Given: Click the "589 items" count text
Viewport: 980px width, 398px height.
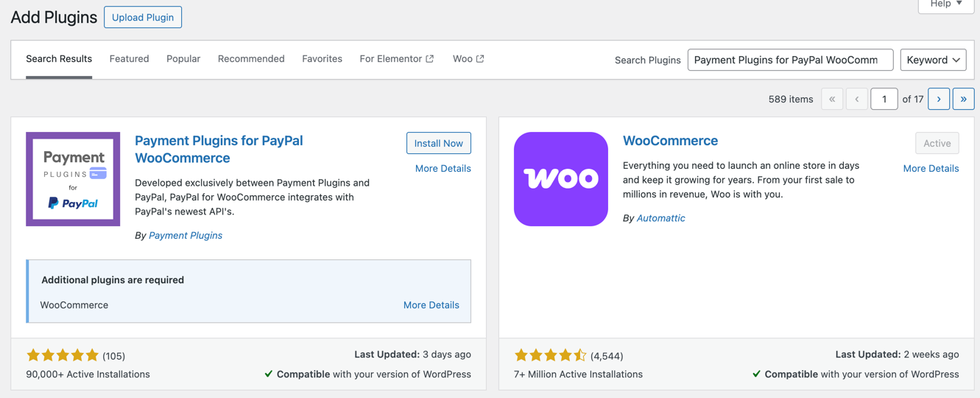Looking at the screenshot, I should coord(791,99).
